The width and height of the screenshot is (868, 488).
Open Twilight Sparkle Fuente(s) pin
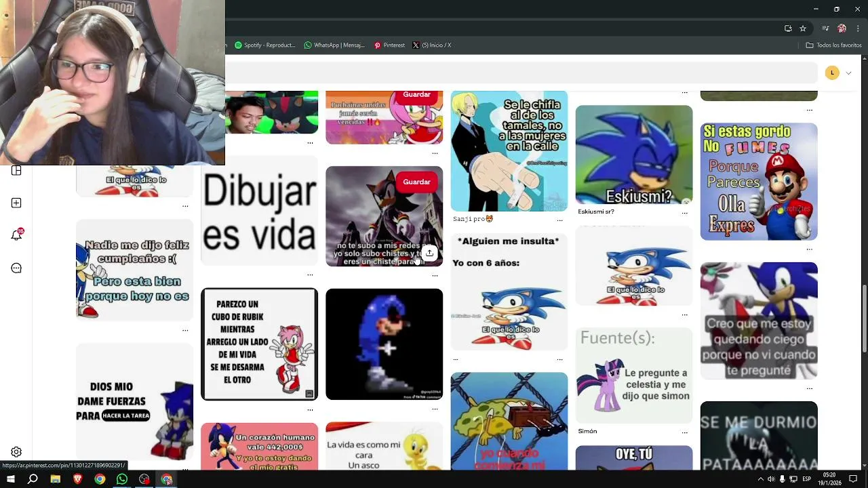tap(634, 375)
